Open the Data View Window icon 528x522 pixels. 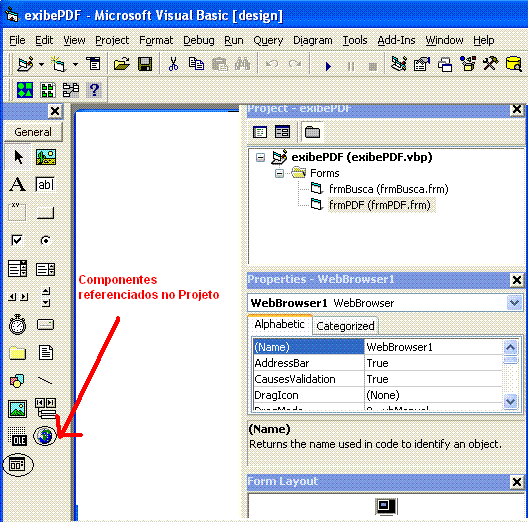(x=513, y=64)
